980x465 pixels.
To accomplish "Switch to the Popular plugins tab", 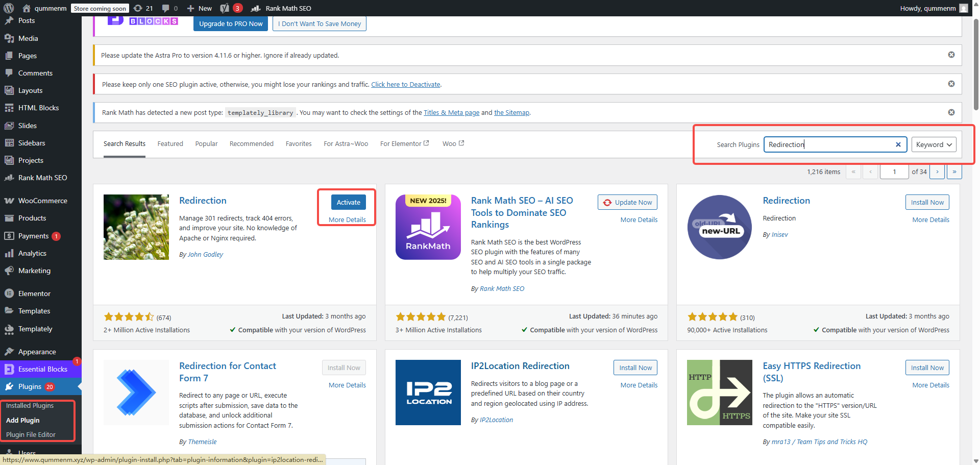I will coord(206,144).
